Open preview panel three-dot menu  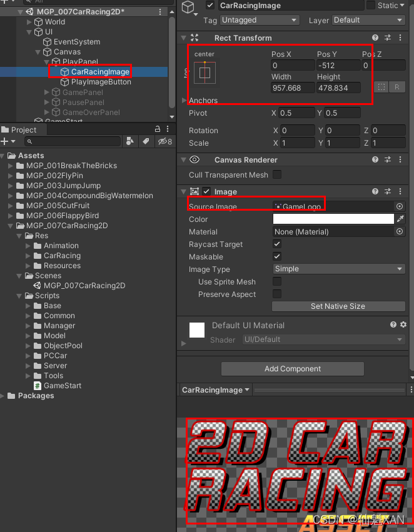pos(411,389)
